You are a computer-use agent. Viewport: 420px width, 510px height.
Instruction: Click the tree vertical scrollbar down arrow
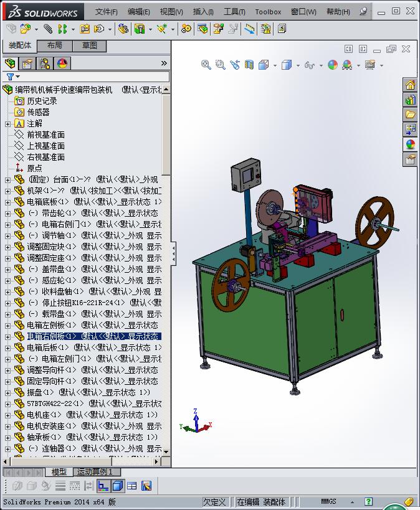pos(166,451)
